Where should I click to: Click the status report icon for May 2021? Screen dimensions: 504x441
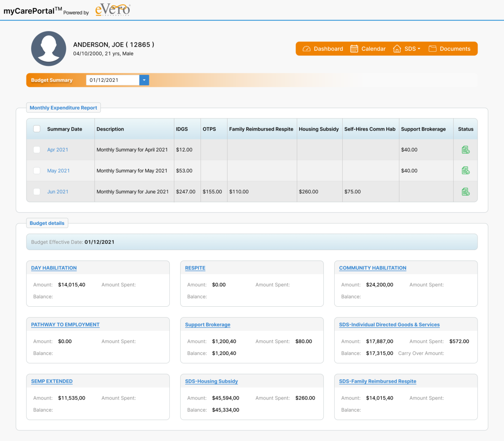465,170
